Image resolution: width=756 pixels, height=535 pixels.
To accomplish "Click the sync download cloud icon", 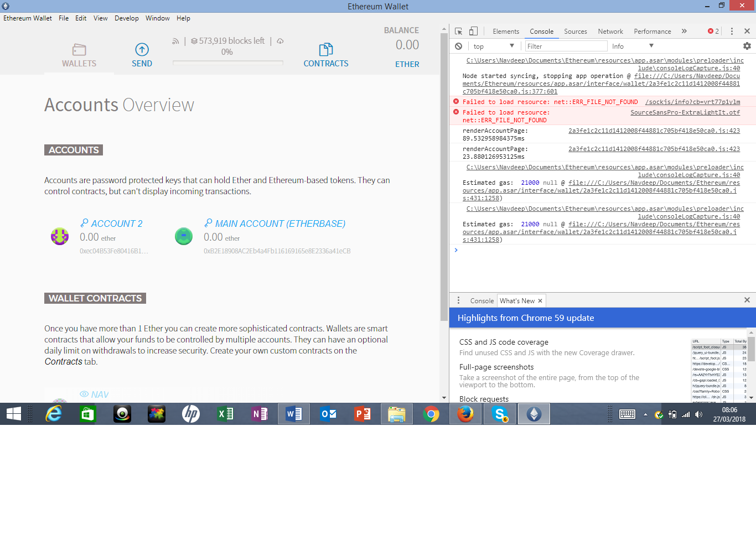I will point(280,40).
